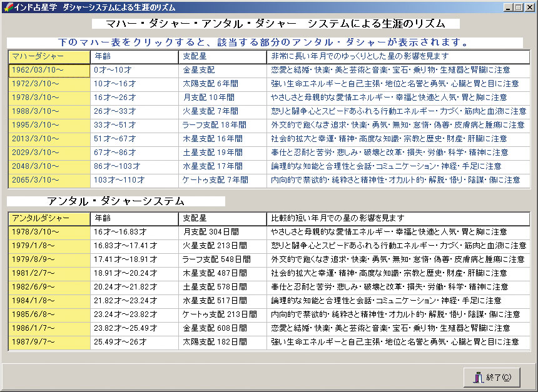Click the 火星支配 7年間 cell
The height and width of the screenshot is (392, 538).
tap(223, 112)
